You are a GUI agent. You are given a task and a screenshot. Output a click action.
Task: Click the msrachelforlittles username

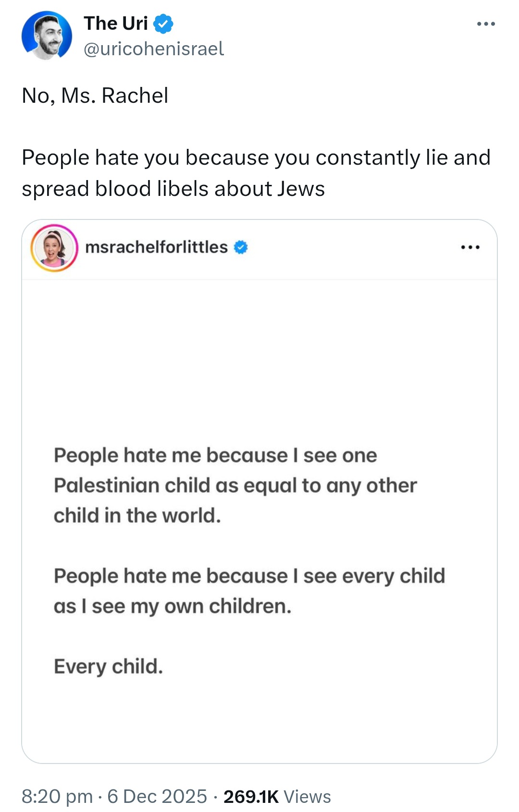click(x=157, y=247)
